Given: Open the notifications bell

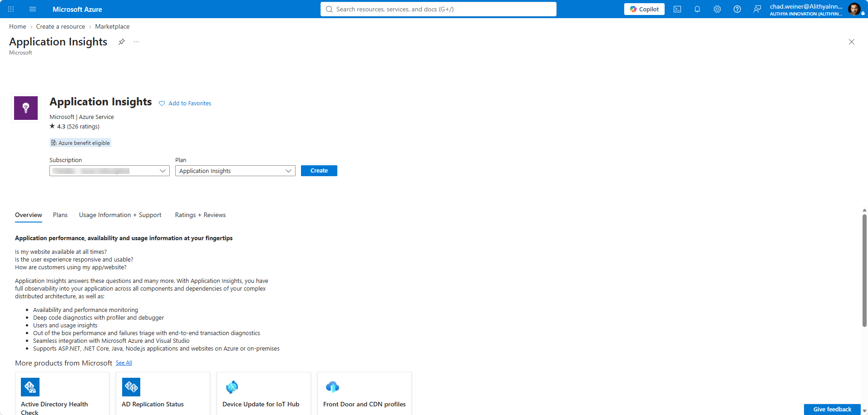Looking at the screenshot, I should [697, 9].
